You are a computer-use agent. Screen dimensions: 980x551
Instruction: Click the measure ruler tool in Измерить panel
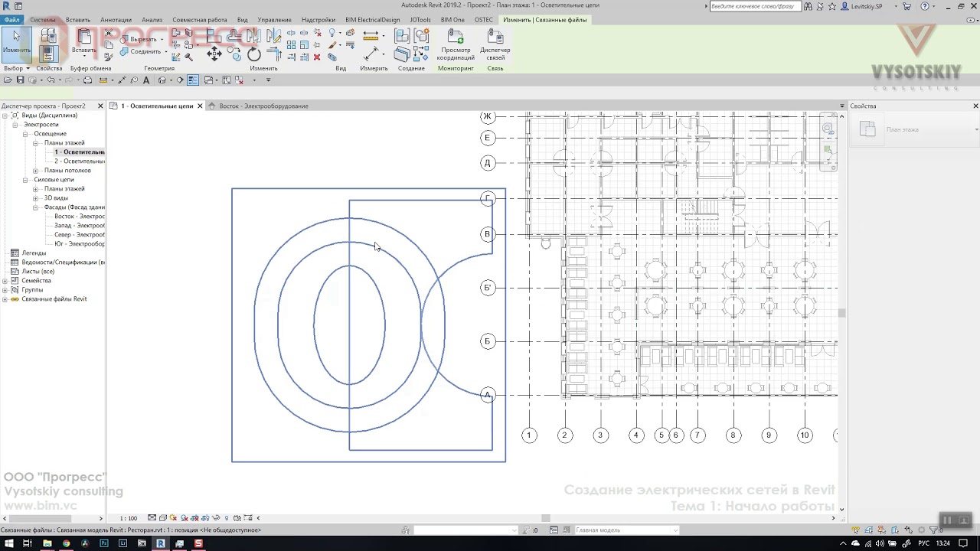pos(371,36)
